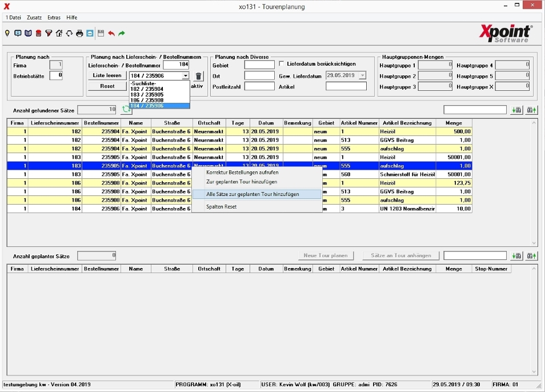Click the Menge cell 123,75
This screenshot has height=392, width=545.
pos(454,183)
